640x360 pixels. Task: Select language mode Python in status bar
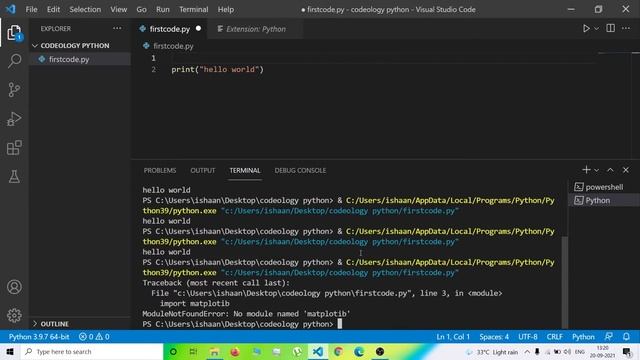click(583, 337)
